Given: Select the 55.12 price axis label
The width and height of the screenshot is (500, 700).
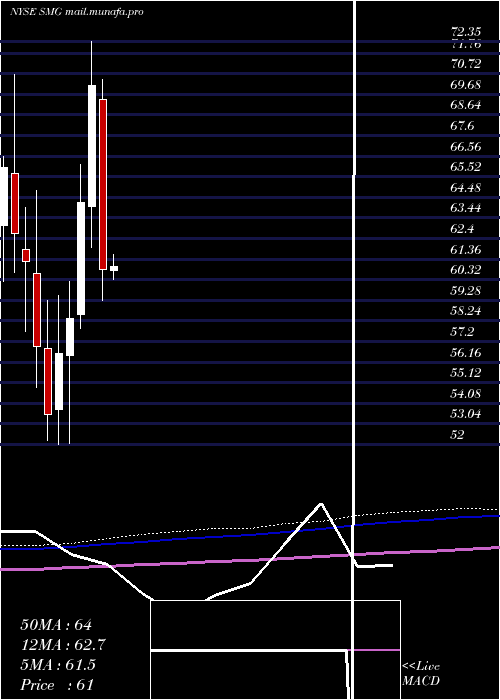Looking at the screenshot, I should coord(466,373).
